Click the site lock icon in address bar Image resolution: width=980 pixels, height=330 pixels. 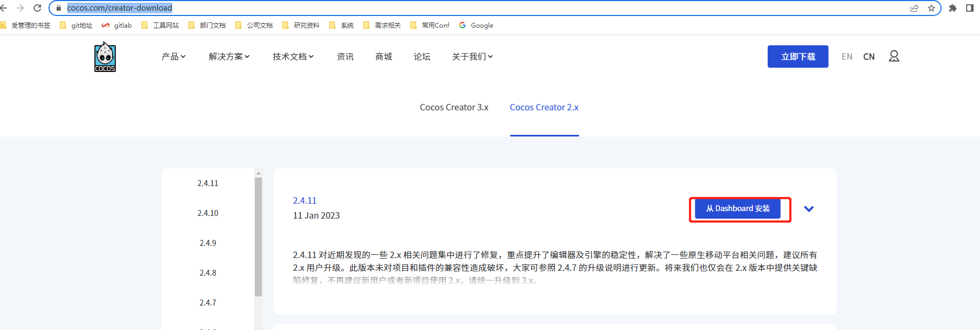(59, 8)
